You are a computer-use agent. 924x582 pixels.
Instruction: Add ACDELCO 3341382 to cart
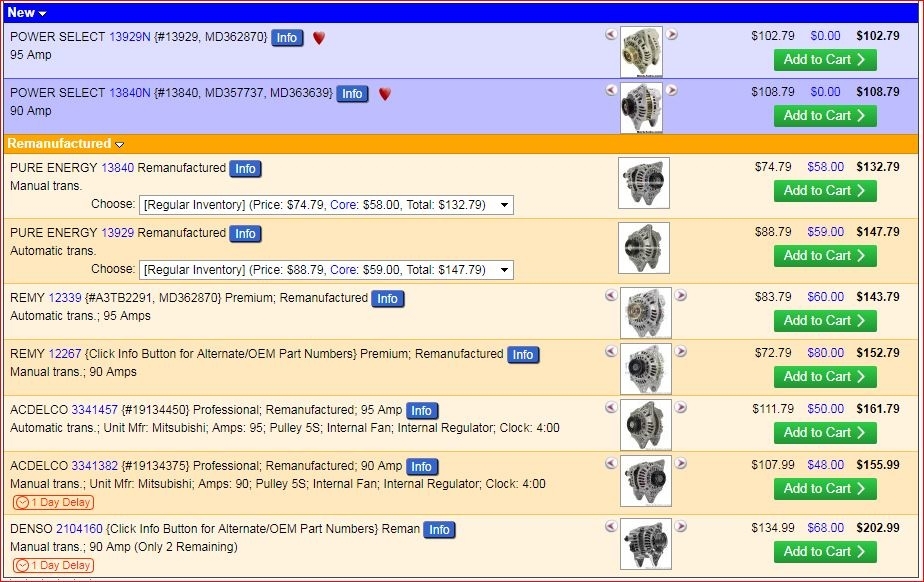click(825, 488)
